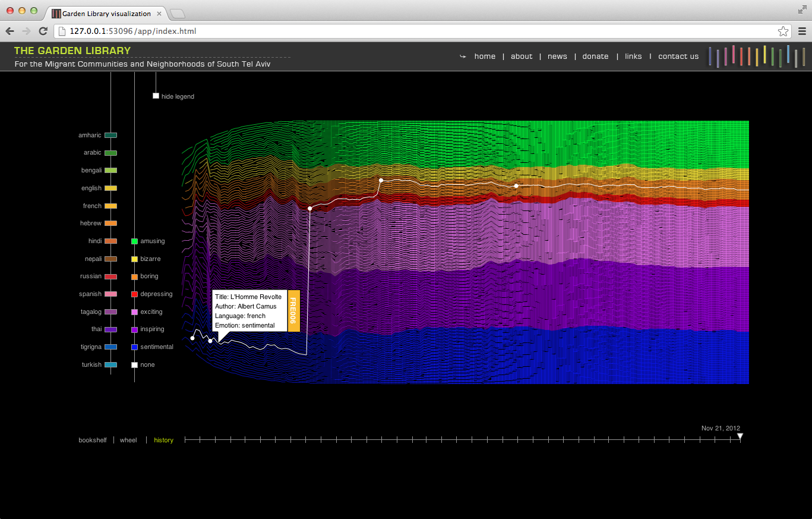The image size is (812, 519).
Task: Go to the donate page
Action: (595, 56)
